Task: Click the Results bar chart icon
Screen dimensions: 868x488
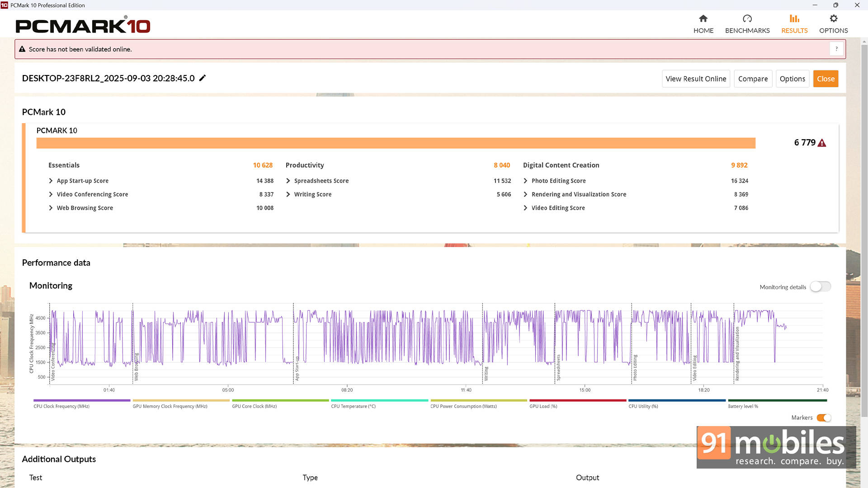Action: click(794, 19)
